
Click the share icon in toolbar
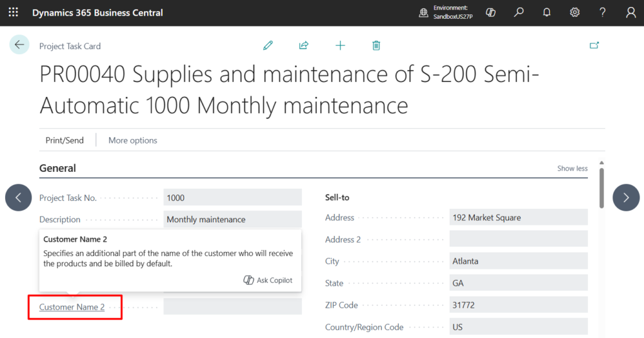click(304, 45)
